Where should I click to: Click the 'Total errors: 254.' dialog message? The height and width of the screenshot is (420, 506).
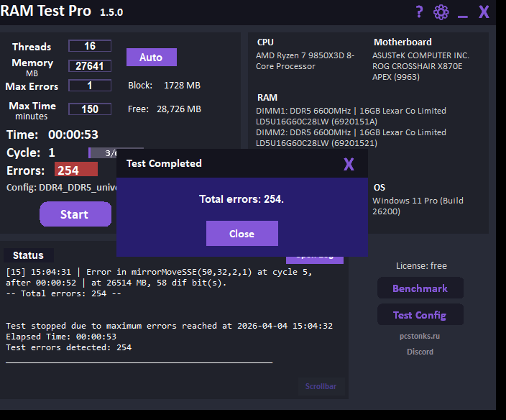(241, 199)
